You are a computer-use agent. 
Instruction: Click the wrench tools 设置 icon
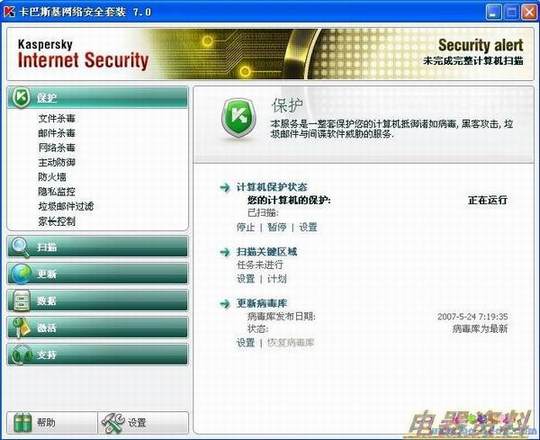coord(114,422)
